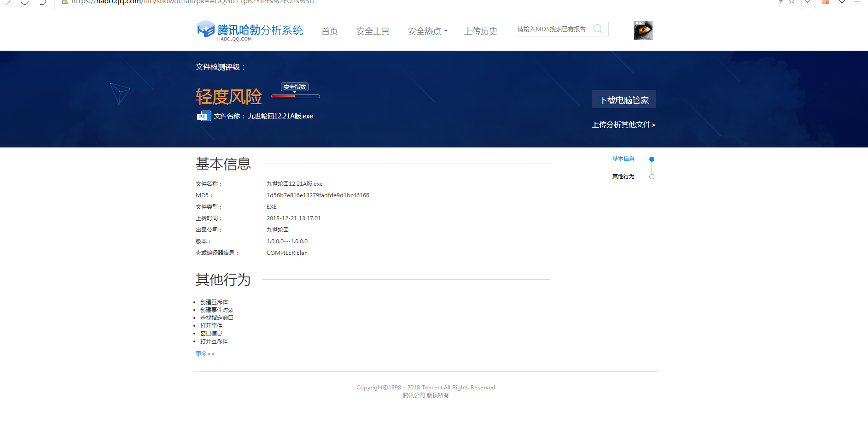Image resolution: width=868 pixels, height=441 pixels.
Task: Click 创建互斥体 behavior item
Action: click(214, 302)
